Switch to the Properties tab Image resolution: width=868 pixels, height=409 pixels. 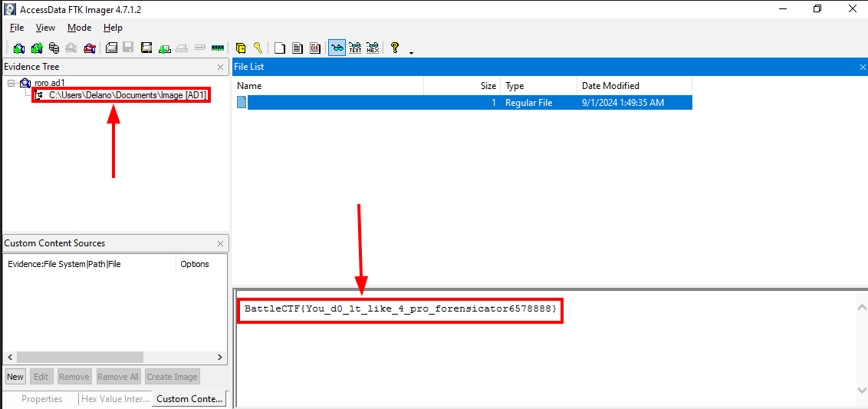pos(42,399)
